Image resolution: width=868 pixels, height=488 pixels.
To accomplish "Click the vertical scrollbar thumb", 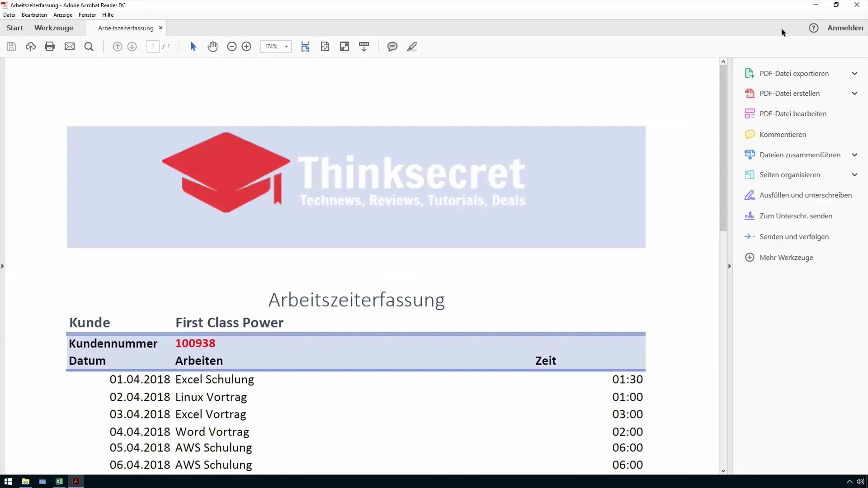I will point(723,148).
